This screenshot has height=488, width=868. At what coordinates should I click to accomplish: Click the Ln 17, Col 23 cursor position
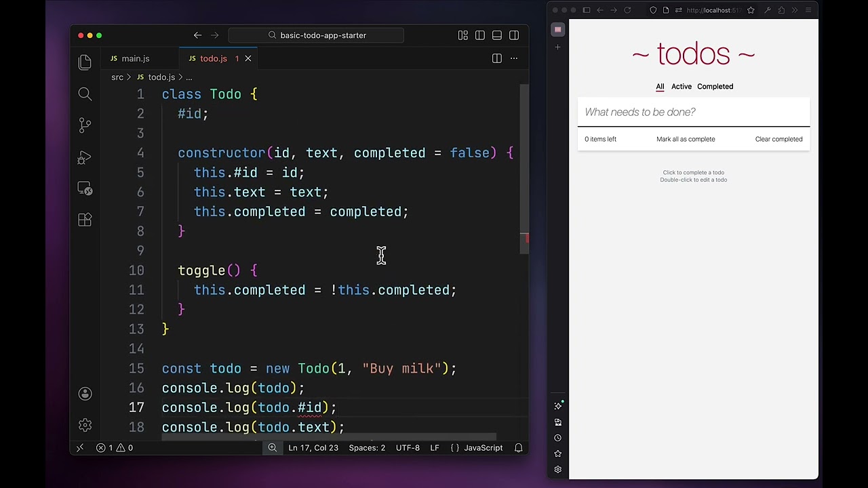[x=313, y=447]
